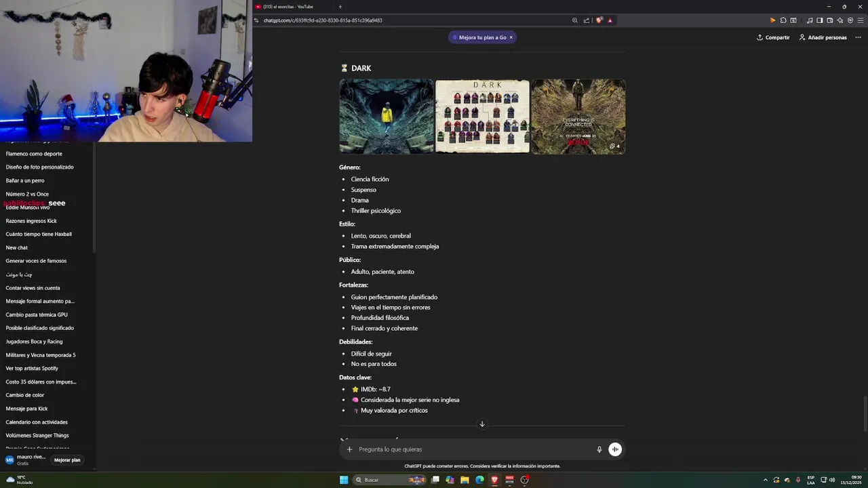Click the chatgpt.com address bar URL
868x488 pixels.
coord(323,20)
